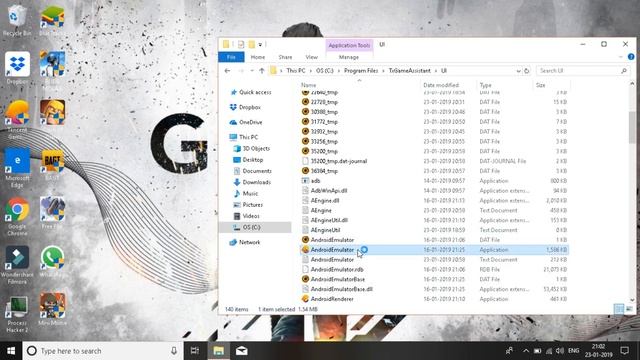Show hidden system tray icons
The image size is (640, 360).
tap(526, 351)
